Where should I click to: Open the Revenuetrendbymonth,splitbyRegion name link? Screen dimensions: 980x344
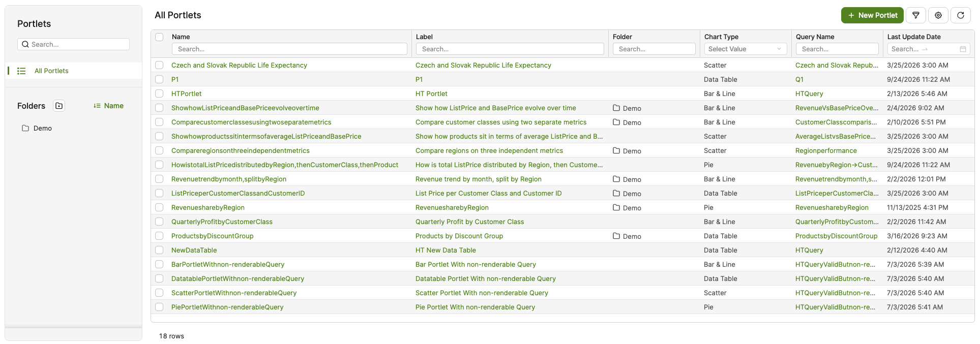(x=229, y=179)
